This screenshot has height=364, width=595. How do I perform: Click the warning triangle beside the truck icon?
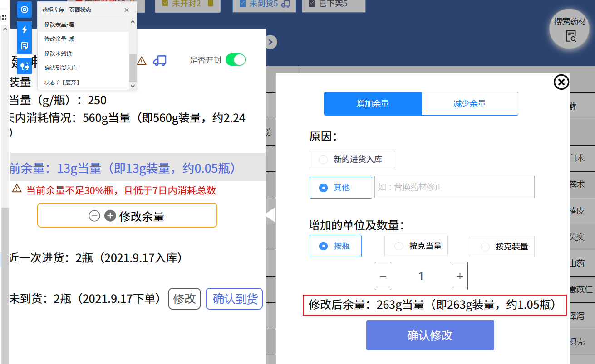click(x=142, y=60)
